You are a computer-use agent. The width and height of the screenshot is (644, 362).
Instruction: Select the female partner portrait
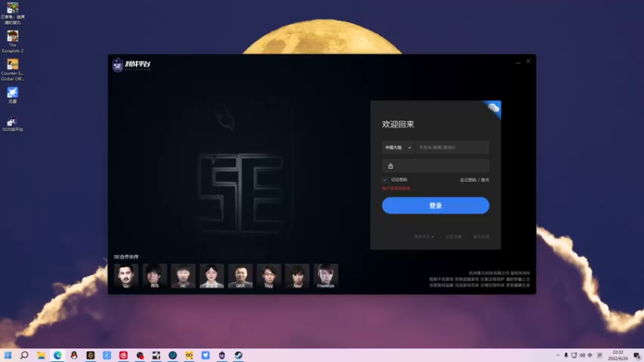(212, 276)
